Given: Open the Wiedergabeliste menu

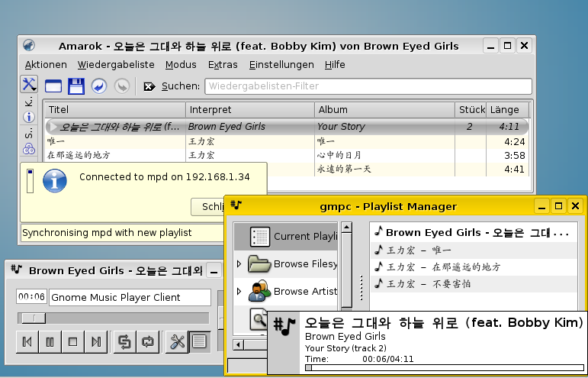Looking at the screenshot, I should coord(116,65).
